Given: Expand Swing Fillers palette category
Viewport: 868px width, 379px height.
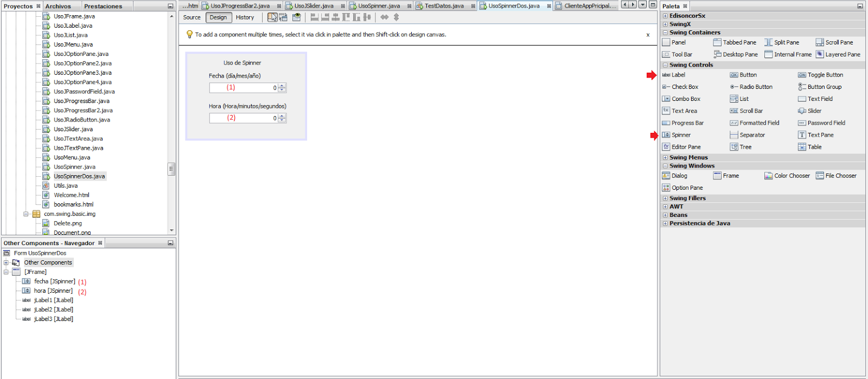Looking at the screenshot, I should (665, 198).
